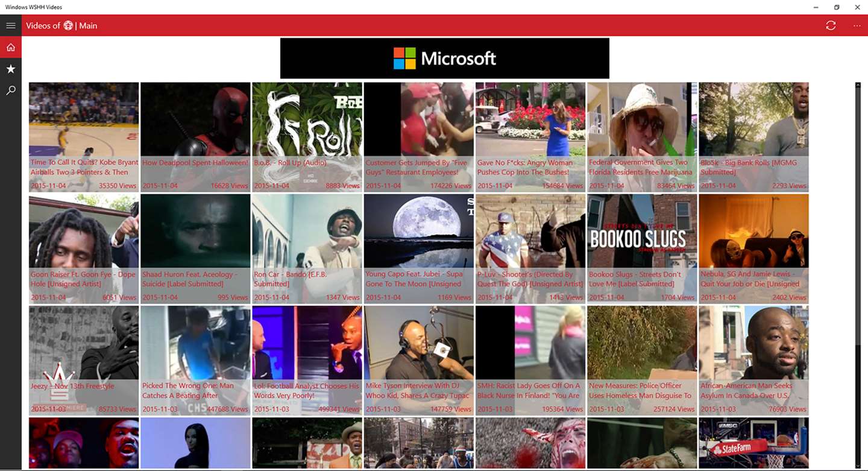The width and height of the screenshot is (868, 471).
Task: Open Five Guys customer jumped video
Action: pyautogui.click(x=418, y=137)
